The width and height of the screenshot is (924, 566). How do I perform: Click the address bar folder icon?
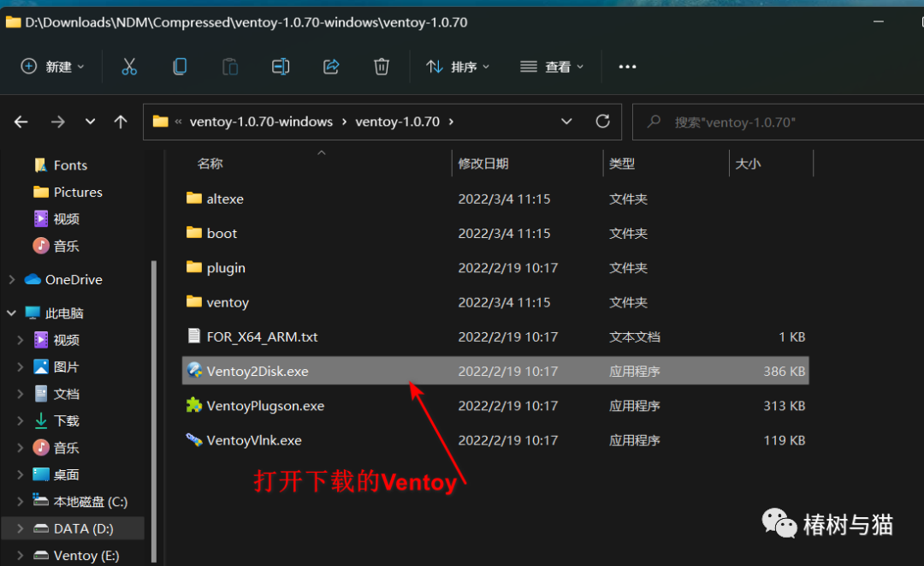tap(160, 122)
